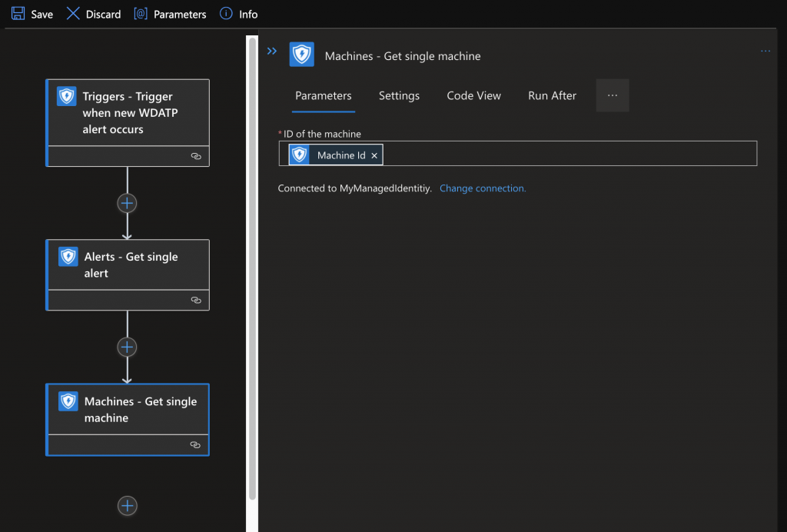Image resolution: width=787 pixels, height=532 pixels.
Task: Add a step between Alerts and Machines
Action: click(127, 347)
